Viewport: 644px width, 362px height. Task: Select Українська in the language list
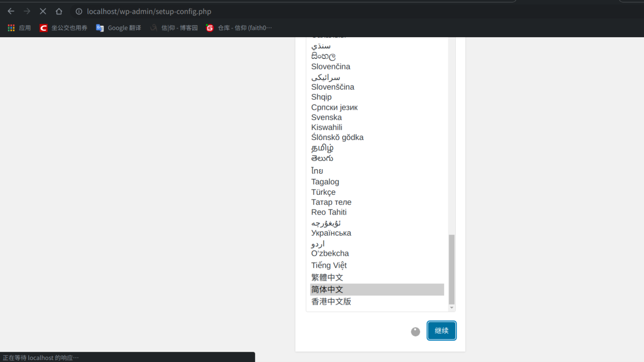(x=331, y=233)
